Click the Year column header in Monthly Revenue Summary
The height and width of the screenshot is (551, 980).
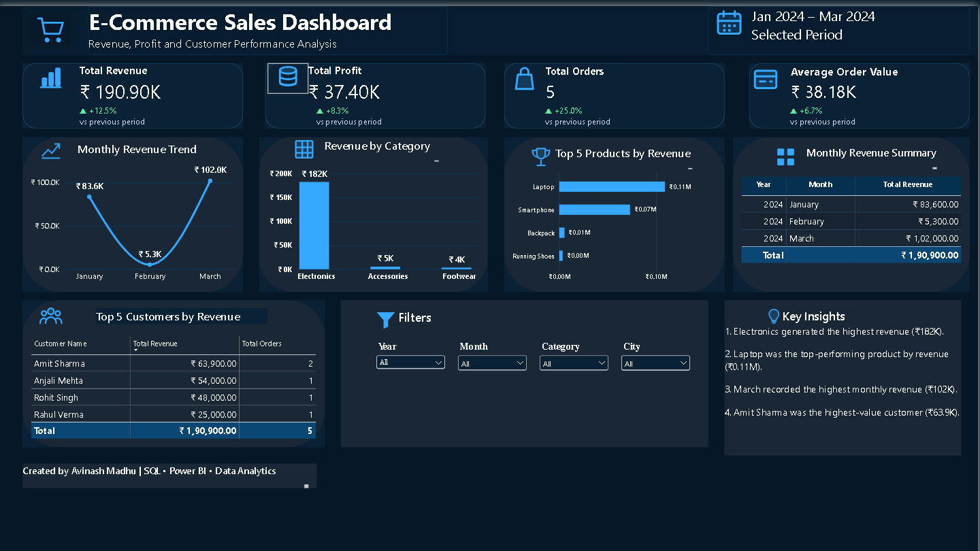[x=764, y=184]
